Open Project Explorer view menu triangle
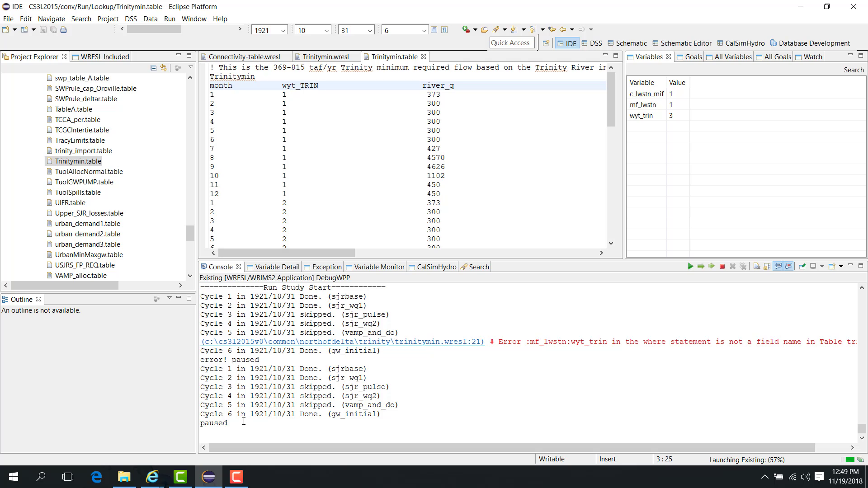Screen dimensions: 868x488 pyautogui.click(x=191, y=67)
